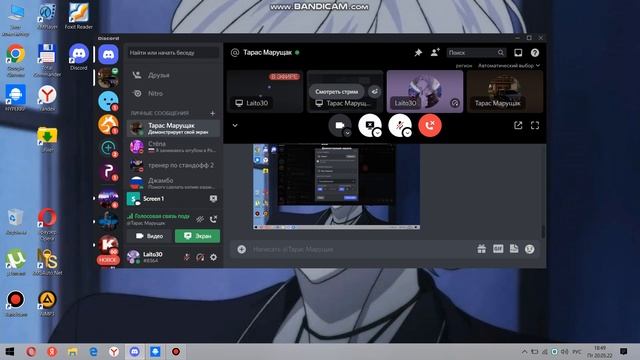
Task: Open the Nitro tab
Action: point(173,93)
